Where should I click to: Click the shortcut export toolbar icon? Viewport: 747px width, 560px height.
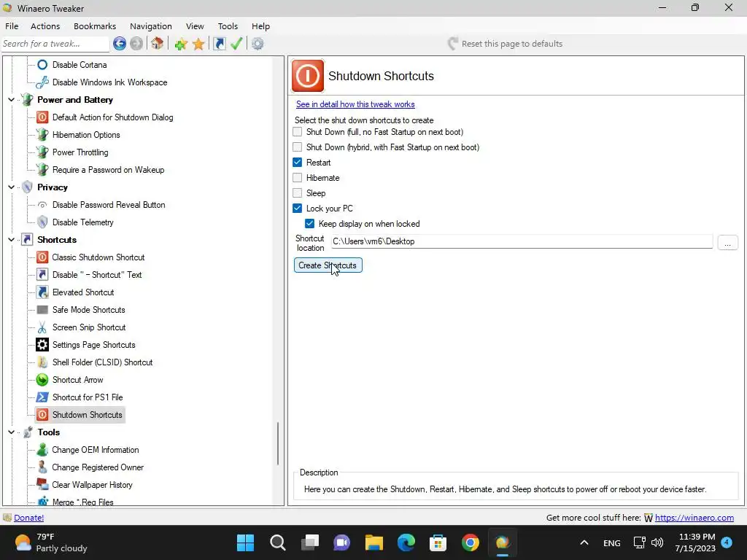coord(219,44)
